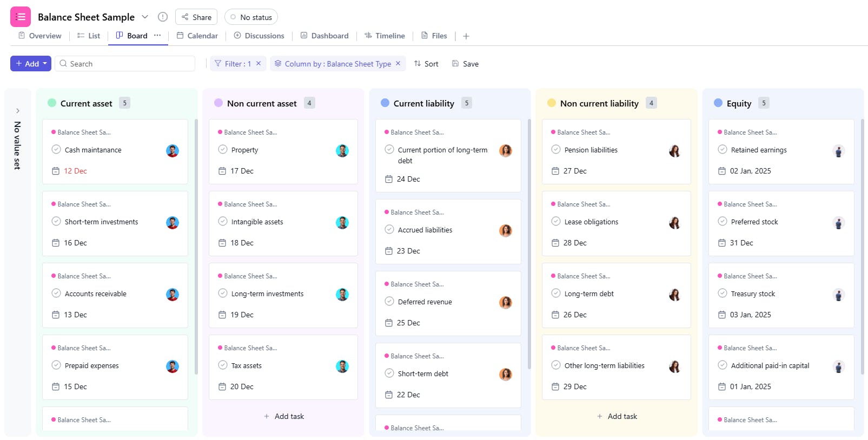Image resolution: width=868 pixels, height=440 pixels.
Task: Check off the Property task
Action: pyautogui.click(x=223, y=150)
